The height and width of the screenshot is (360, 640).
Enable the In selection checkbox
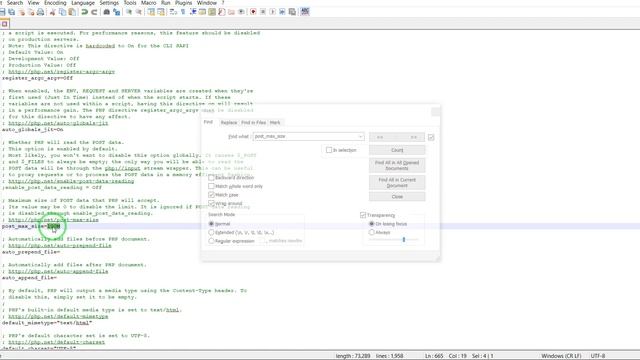329,150
